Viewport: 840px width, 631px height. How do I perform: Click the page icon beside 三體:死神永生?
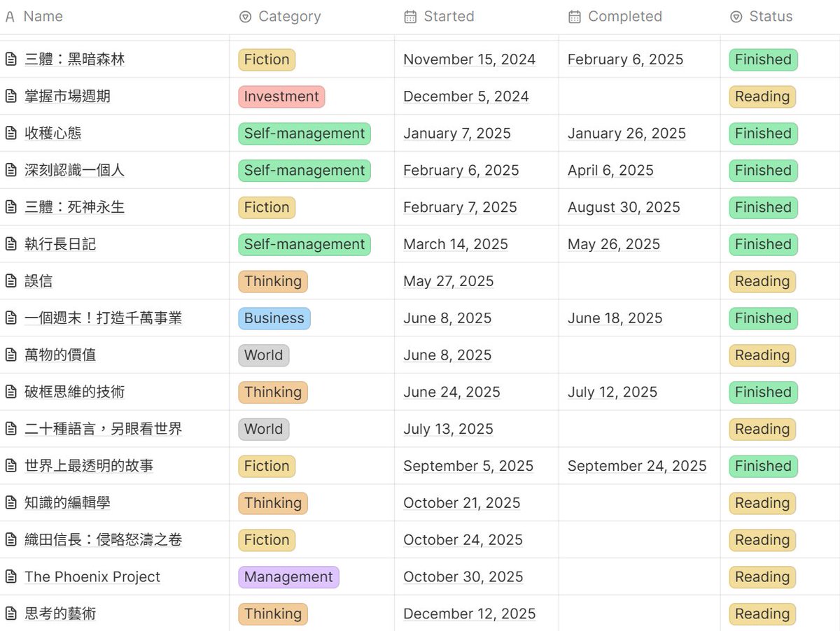(x=10, y=207)
